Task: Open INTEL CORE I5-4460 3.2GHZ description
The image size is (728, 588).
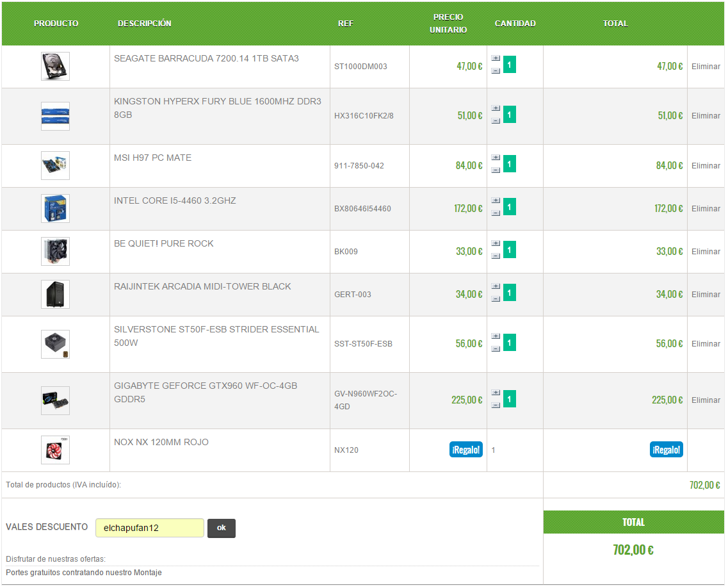Action: tap(175, 200)
